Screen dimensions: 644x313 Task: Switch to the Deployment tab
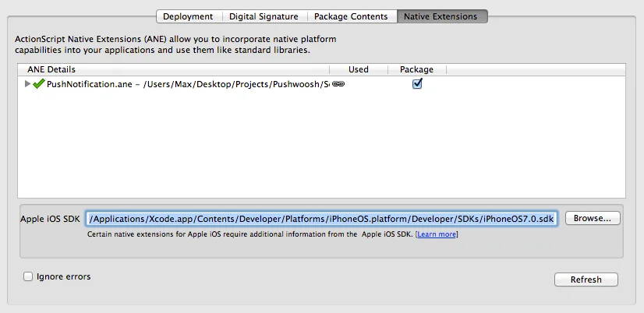(188, 16)
